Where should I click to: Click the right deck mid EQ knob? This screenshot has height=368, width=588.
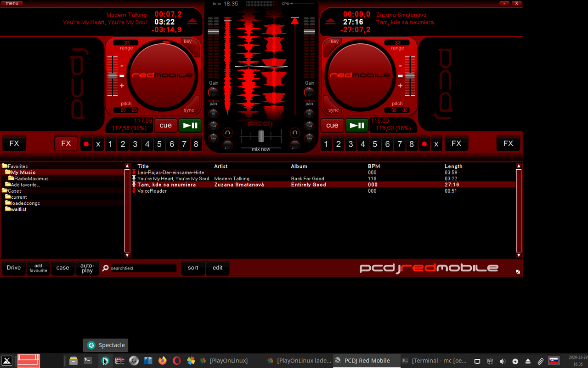click(309, 126)
